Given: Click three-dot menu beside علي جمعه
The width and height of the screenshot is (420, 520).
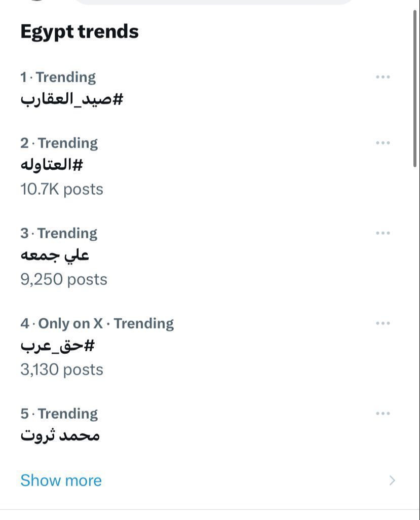Looking at the screenshot, I should tap(383, 233).
